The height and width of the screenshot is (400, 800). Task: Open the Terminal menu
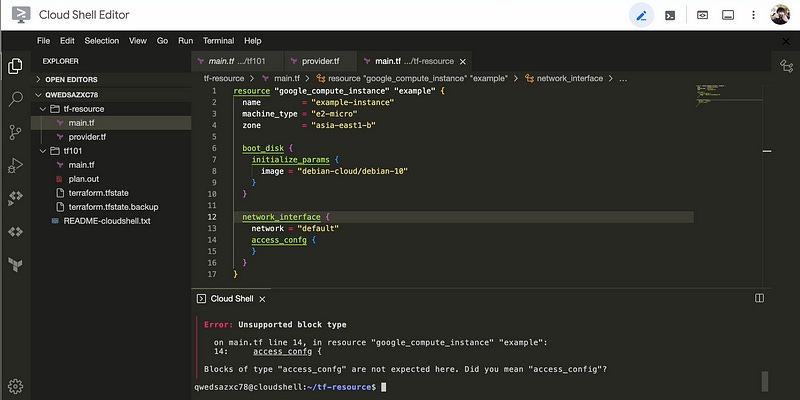coord(218,41)
